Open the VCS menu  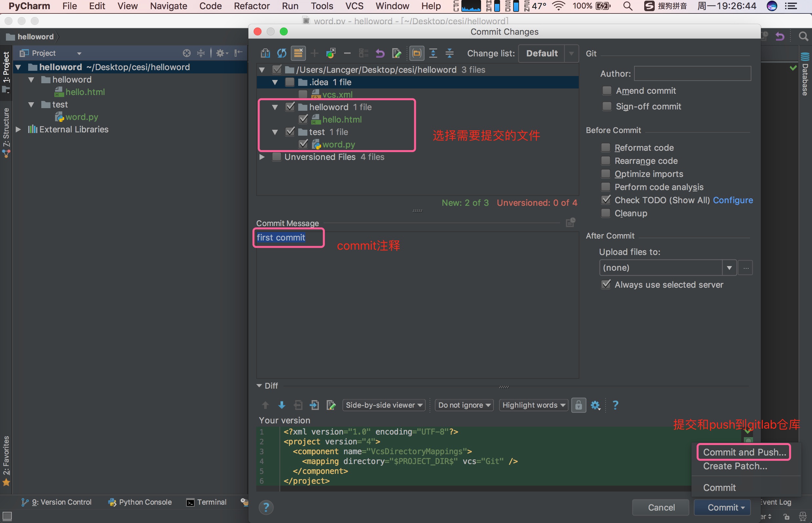click(x=354, y=6)
